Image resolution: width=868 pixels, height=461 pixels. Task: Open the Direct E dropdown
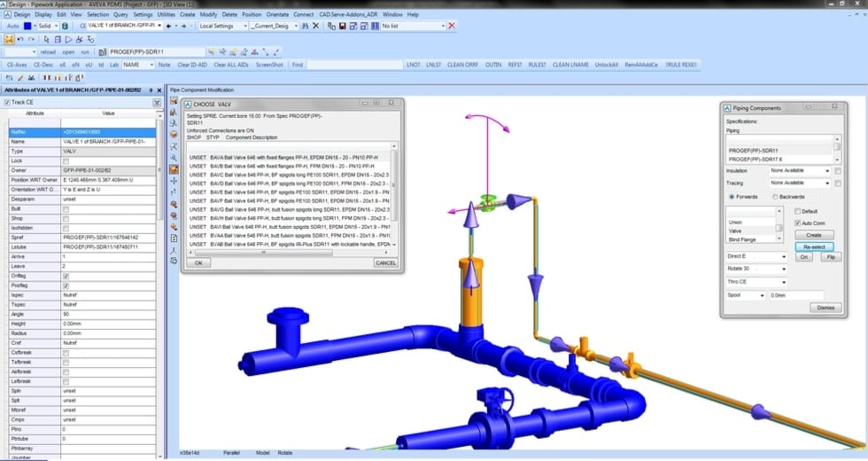click(784, 257)
